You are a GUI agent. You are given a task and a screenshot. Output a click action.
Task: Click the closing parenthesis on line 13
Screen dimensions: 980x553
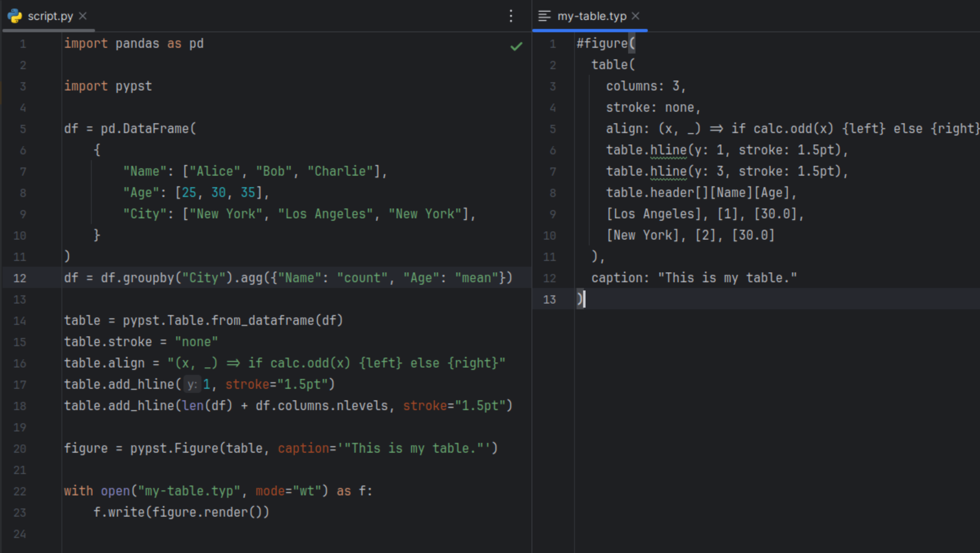pyautogui.click(x=580, y=299)
